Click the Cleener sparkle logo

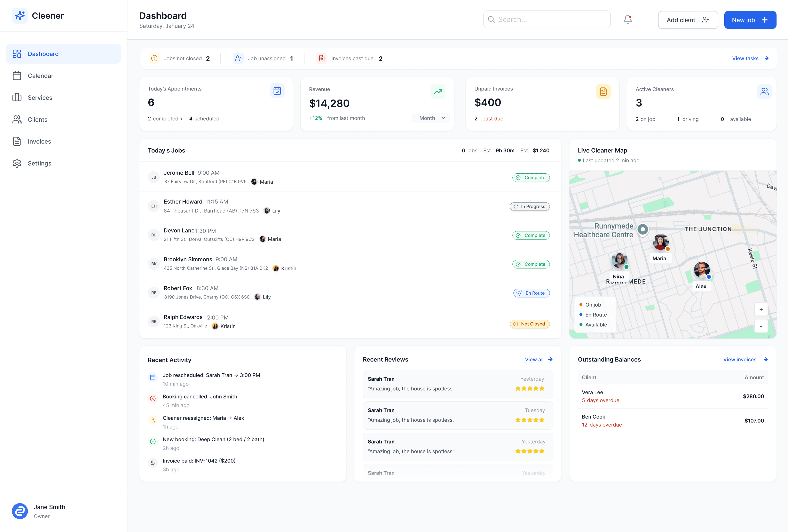[x=20, y=15]
